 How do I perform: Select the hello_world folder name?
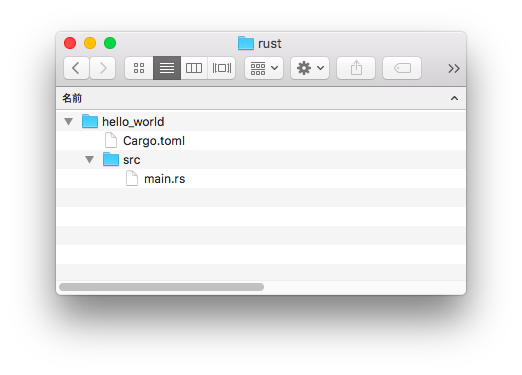(x=133, y=122)
